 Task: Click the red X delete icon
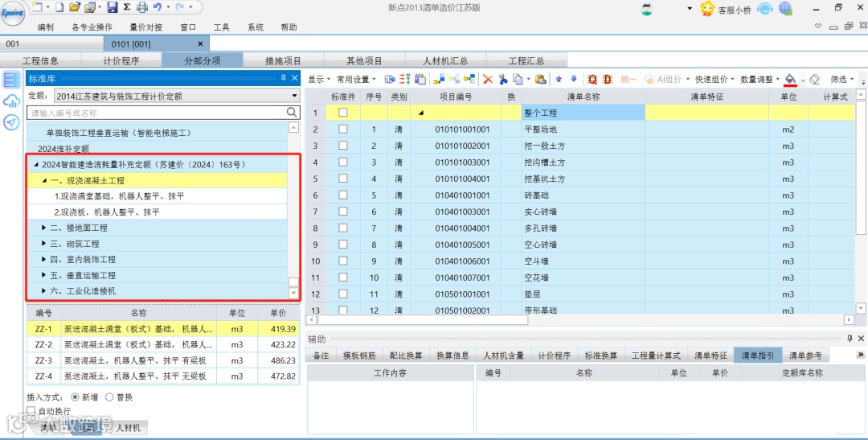488,80
